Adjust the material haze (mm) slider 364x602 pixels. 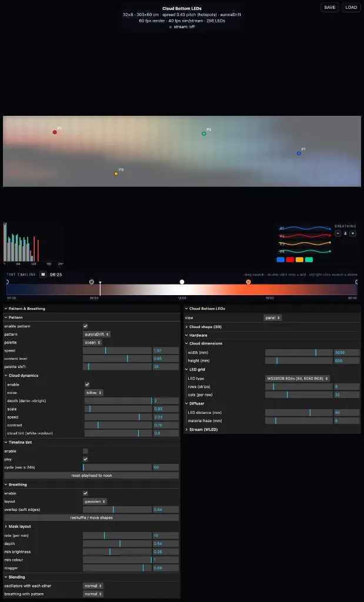click(x=299, y=421)
